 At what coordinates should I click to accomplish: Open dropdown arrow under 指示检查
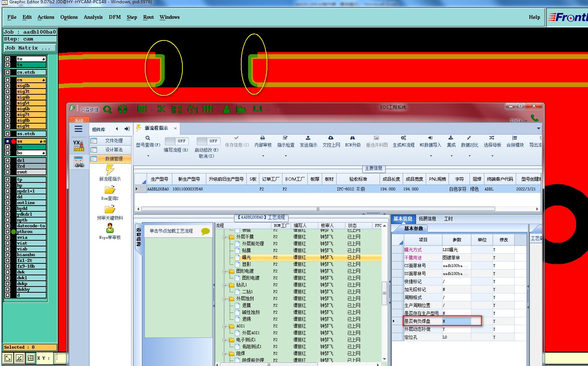[286, 156]
